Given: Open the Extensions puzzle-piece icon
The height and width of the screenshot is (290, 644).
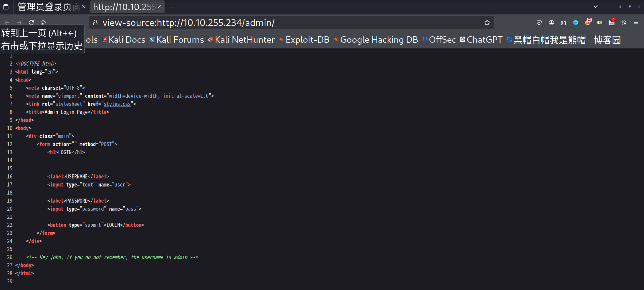Looking at the screenshot, I should tap(563, 23).
